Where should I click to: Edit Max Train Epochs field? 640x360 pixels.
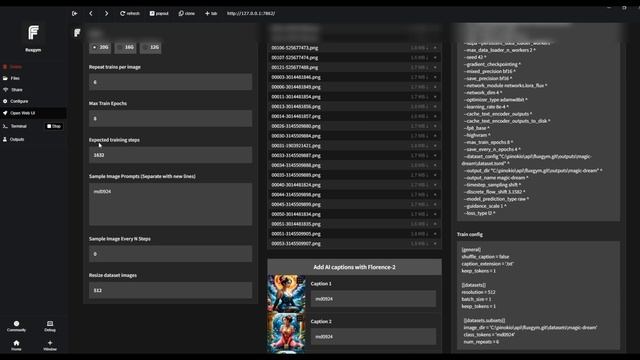[x=171, y=118]
